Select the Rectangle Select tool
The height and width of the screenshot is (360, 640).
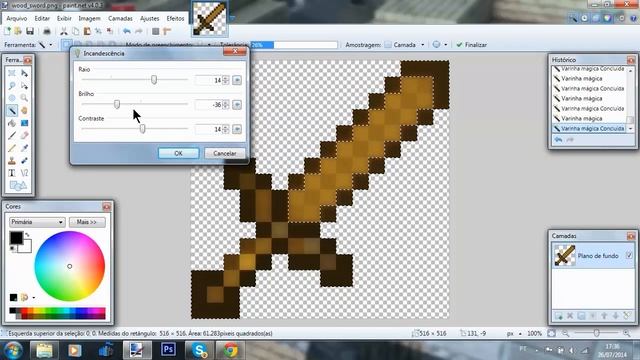(12, 73)
